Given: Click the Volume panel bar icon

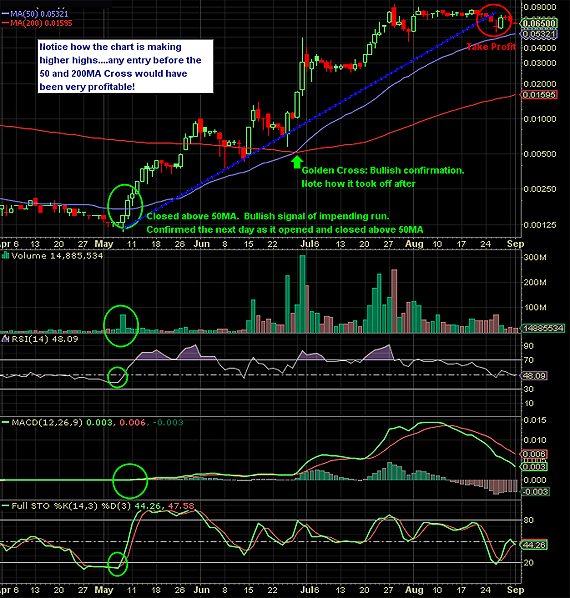Looking at the screenshot, I should pyautogui.click(x=5, y=256).
